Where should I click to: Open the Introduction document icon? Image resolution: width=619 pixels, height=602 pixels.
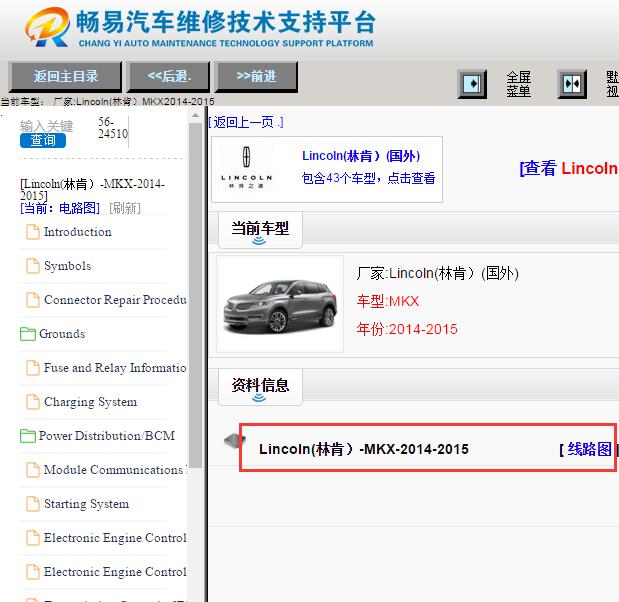tap(33, 232)
